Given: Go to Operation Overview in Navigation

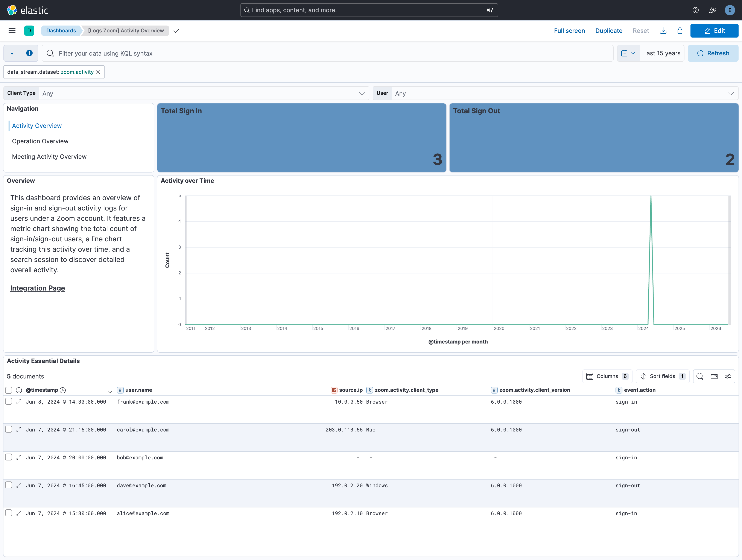Looking at the screenshot, I should [40, 141].
